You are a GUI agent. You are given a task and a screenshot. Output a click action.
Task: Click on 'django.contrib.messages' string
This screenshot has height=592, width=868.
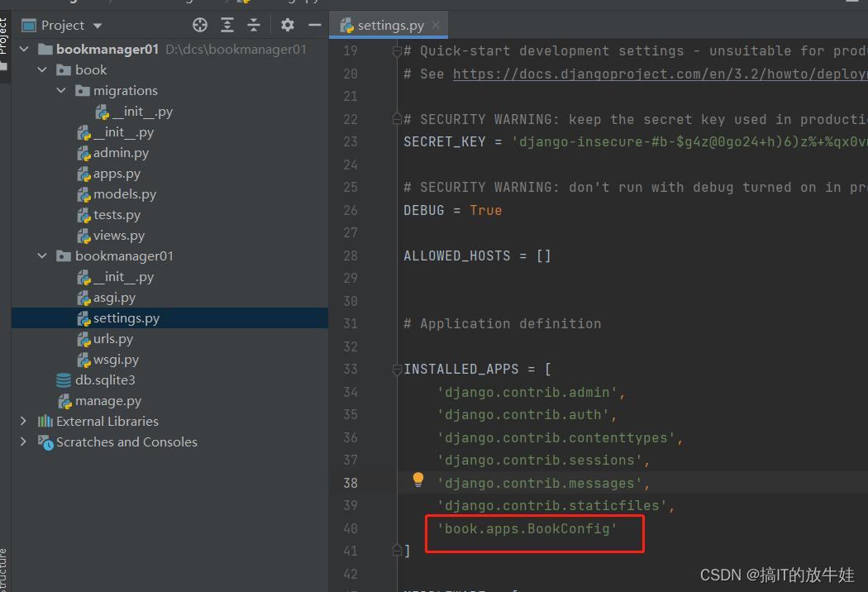point(539,484)
